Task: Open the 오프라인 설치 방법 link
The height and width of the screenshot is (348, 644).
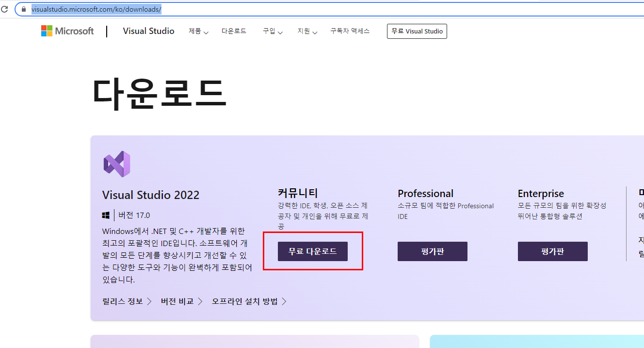Action: point(249,301)
